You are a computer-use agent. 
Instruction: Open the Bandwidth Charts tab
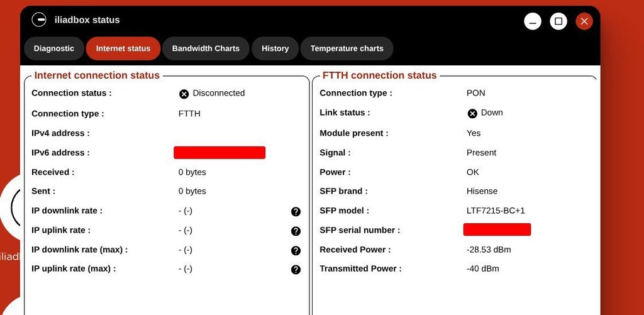coord(206,48)
